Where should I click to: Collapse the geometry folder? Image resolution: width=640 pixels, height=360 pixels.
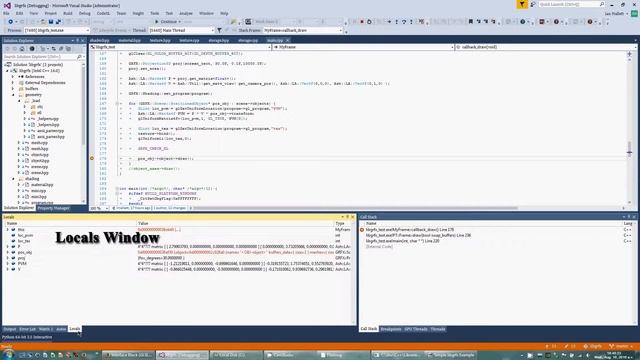point(13,95)
